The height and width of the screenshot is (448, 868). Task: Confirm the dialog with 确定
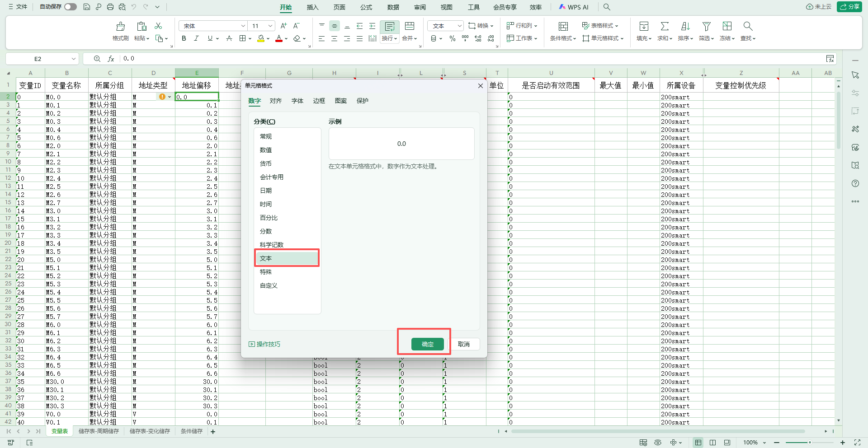click(x=428, y=344)
